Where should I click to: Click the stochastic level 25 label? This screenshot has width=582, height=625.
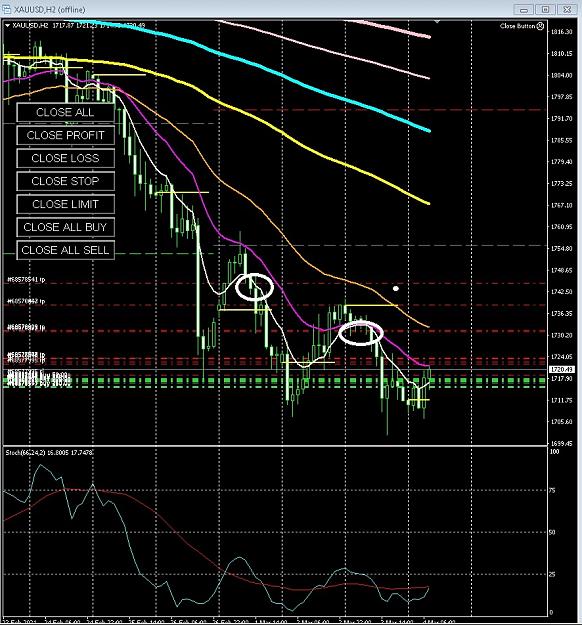coord(552,574)
